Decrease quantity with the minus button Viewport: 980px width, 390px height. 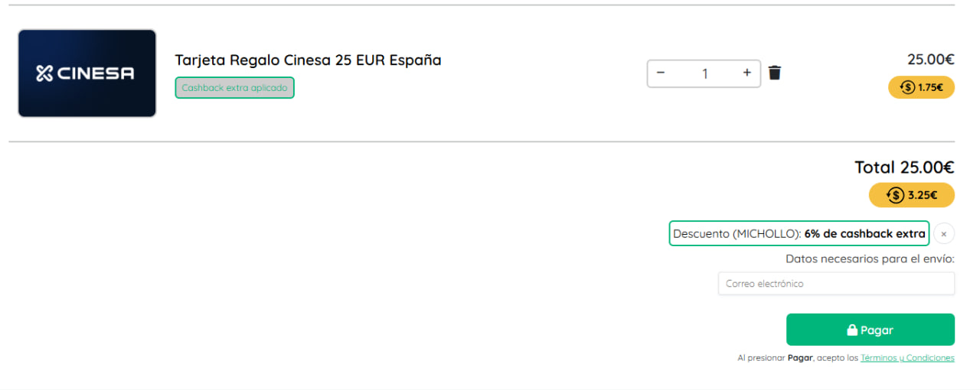pyautogui.click(x=661, y=73)
